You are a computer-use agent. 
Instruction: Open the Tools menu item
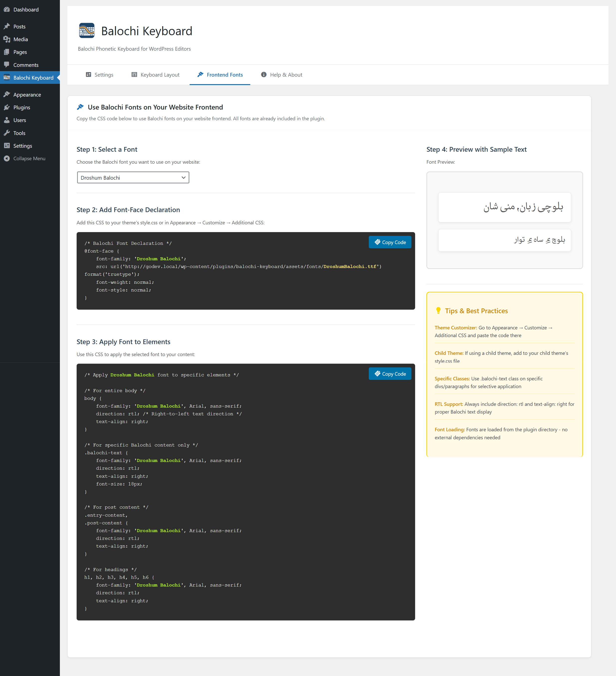click(x=30, y=133)
